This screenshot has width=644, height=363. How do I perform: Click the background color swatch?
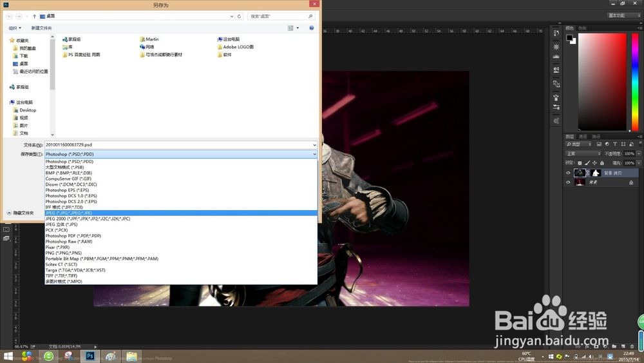click(x=574, y=41)
